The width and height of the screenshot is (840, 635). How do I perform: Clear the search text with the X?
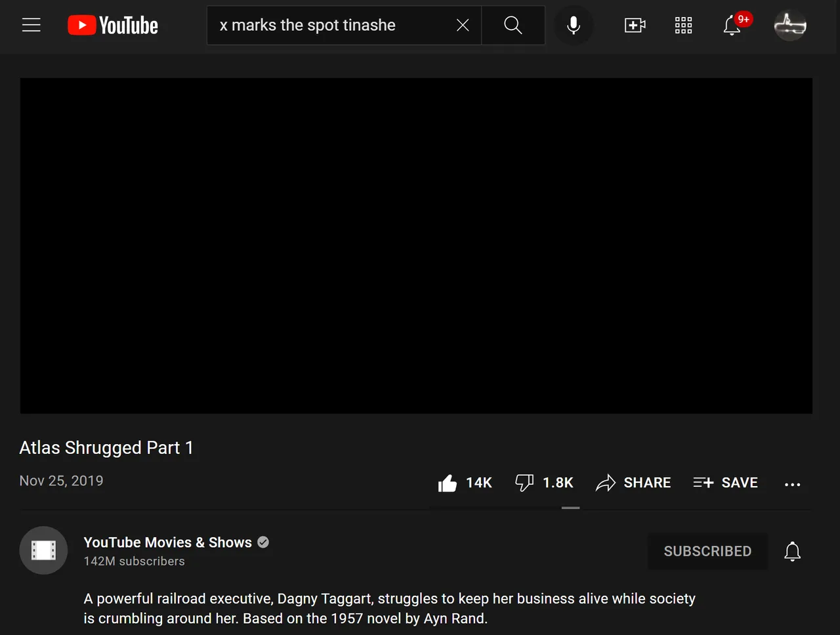tap(463, 26)
